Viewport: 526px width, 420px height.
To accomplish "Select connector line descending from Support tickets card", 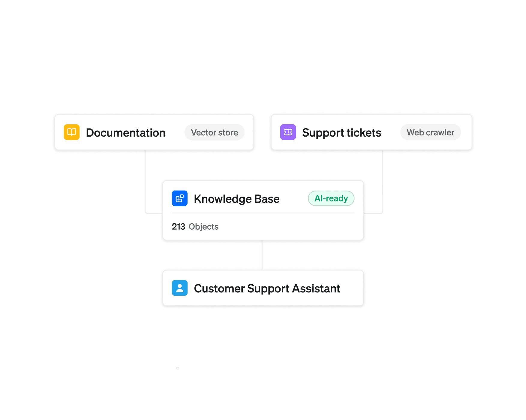I will [382, 182].
